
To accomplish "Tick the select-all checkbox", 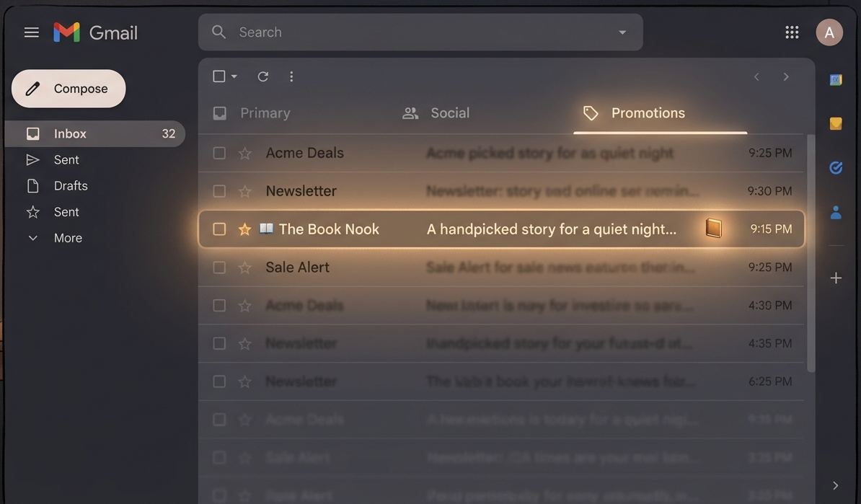I will coord(218,76).
